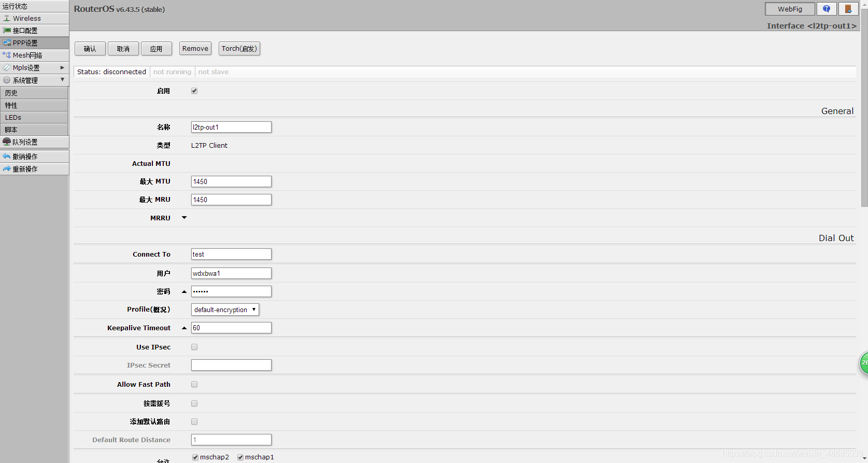Click the Connect To input field

[231, 254]
